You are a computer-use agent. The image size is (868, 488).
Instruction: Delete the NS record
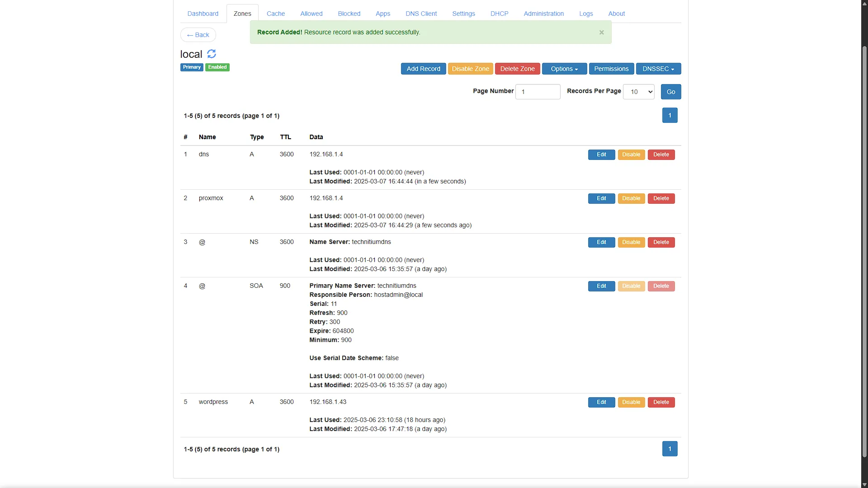click(661, 242)
